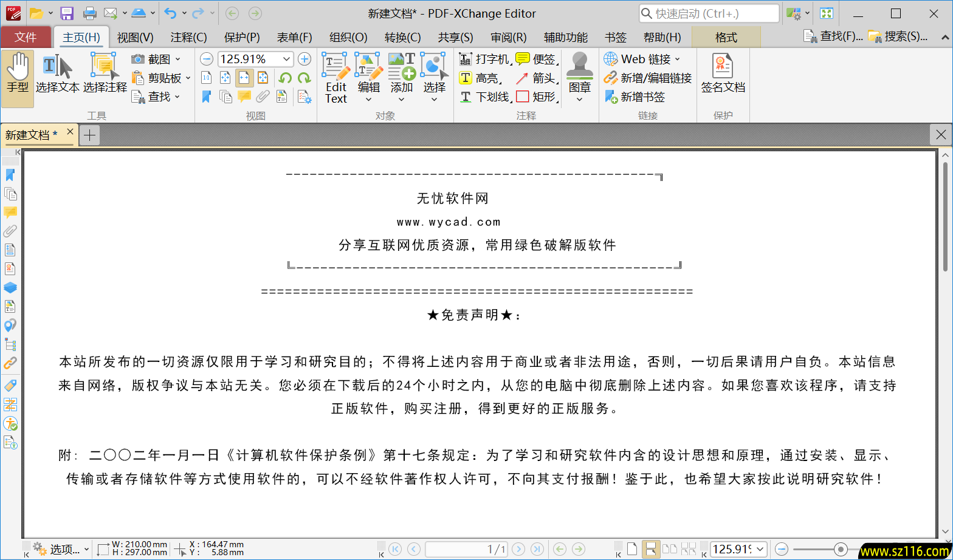Expand the Add (添加) dropdown
This screenshot has height=560, width=953.
tap(401, 100)
